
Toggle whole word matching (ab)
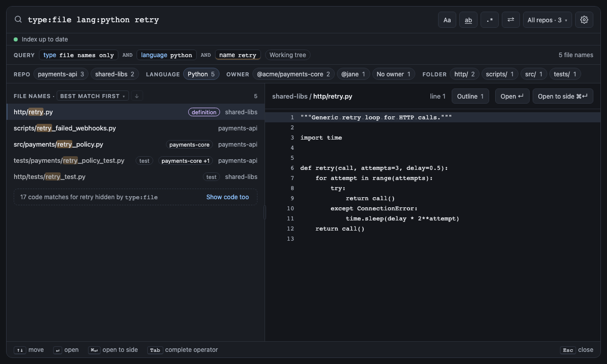point(468,20)
